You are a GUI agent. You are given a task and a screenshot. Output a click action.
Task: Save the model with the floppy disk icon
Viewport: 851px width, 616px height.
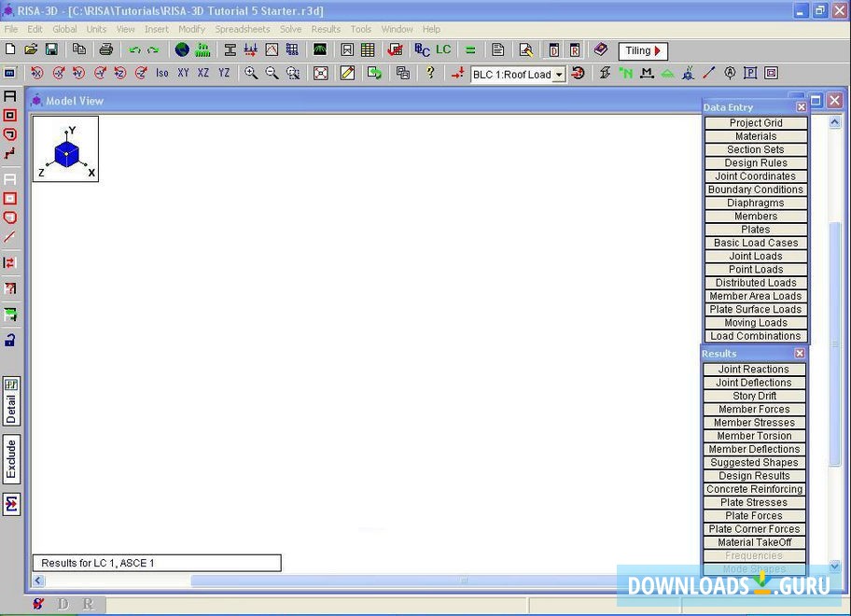click(51, 49)
